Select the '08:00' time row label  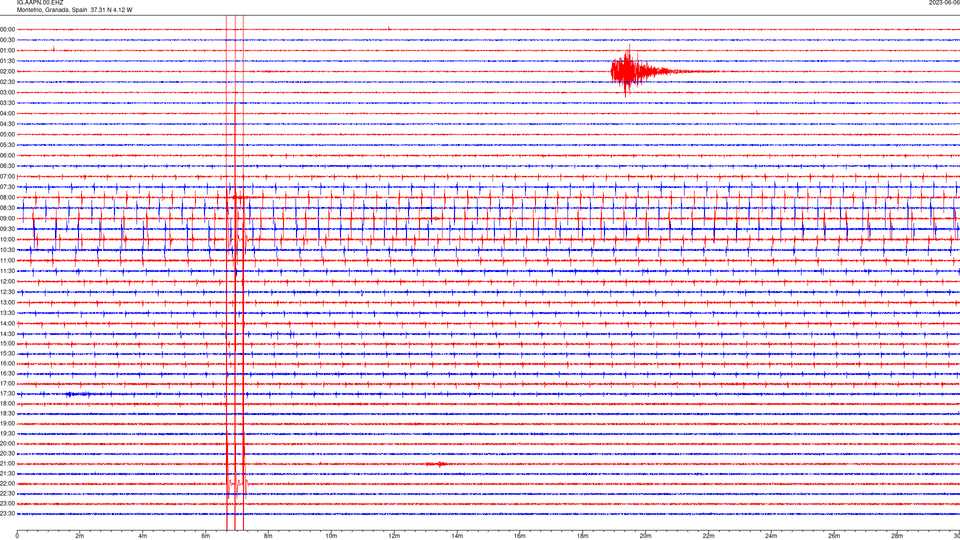pyautogui.click(x=7, y=197)
